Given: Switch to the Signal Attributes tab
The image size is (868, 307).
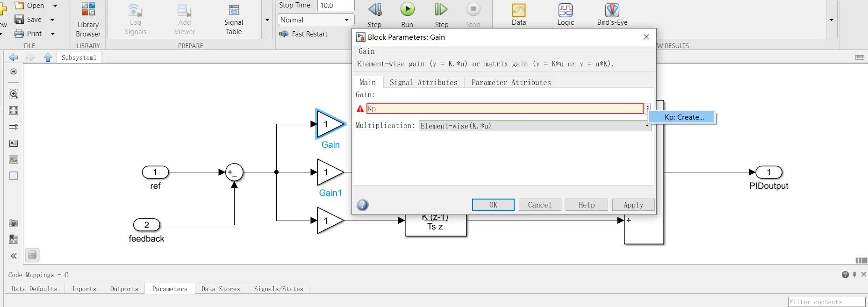Looking at the screenshot, I should coord(423,82).
